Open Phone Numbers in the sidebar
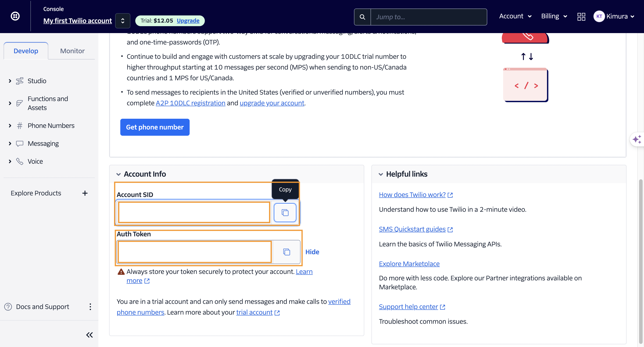Viewport: 644px width, 347px height. 51,125
